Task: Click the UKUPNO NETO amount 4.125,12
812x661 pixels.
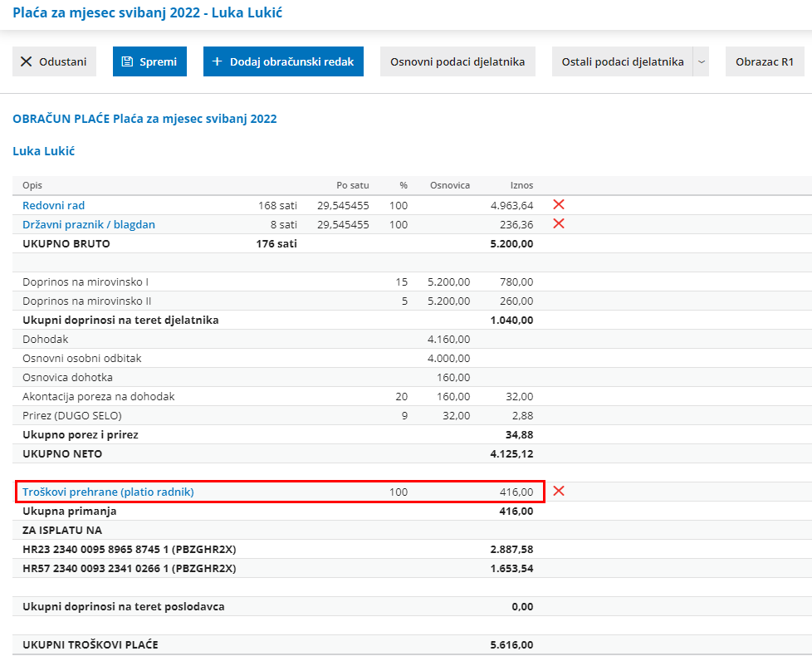Action: click(511, 453)
